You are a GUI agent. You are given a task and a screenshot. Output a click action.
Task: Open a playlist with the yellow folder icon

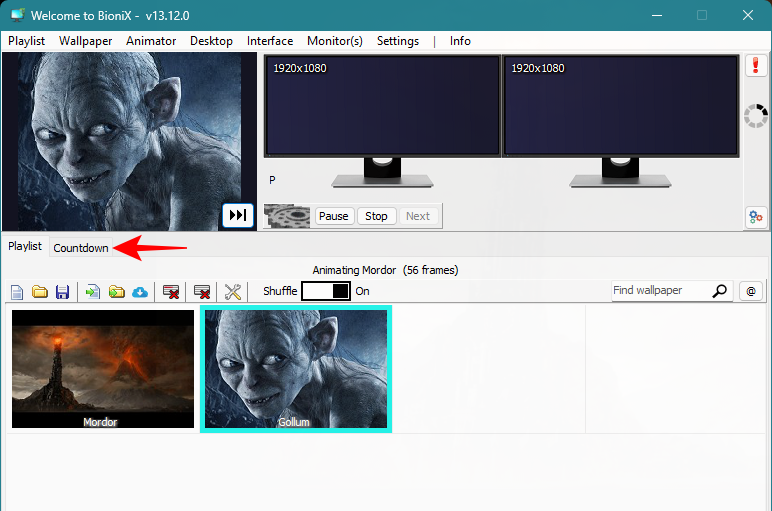point(40,292)
